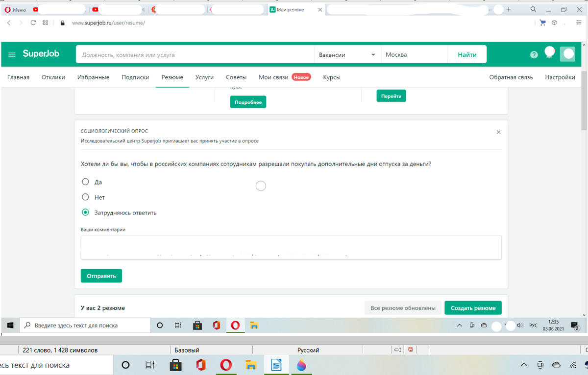Viewport: 588px width, 375px height.
Task: Click the job title search field
Action: pyautogui.click(x=195, y=55)
